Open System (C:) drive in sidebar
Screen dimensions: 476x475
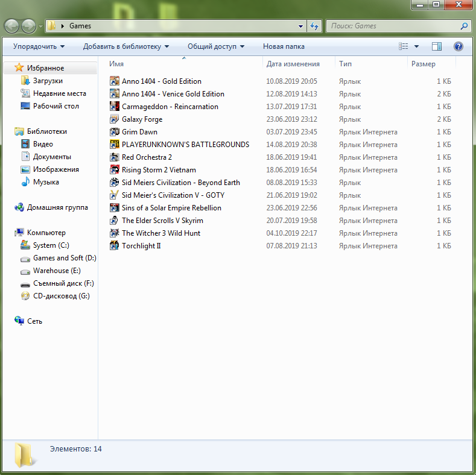point(51,245)
